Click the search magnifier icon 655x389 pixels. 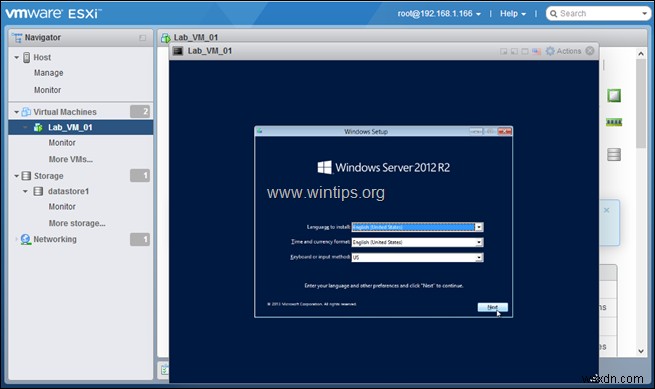click(x=553, y=14)
